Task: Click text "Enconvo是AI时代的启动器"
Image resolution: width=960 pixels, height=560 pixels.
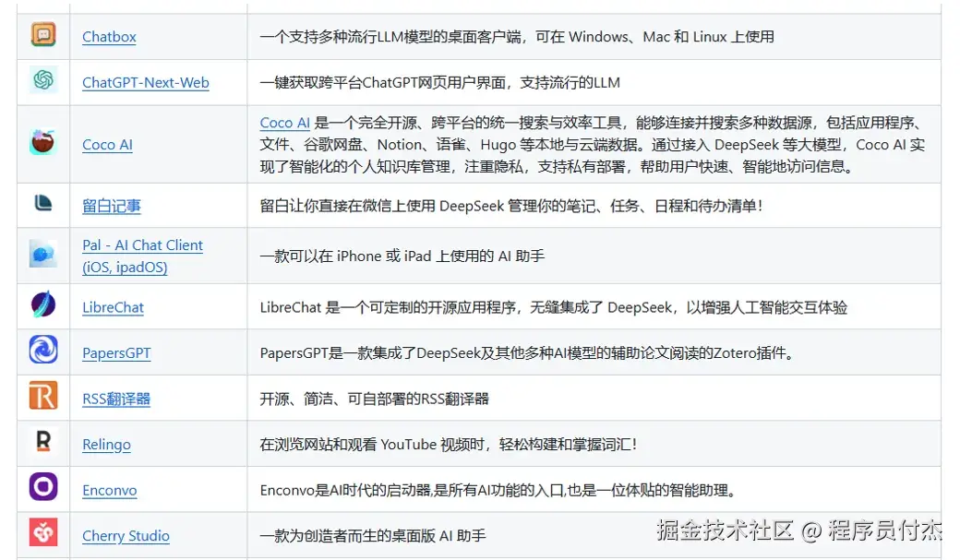Action: (345, 491)
